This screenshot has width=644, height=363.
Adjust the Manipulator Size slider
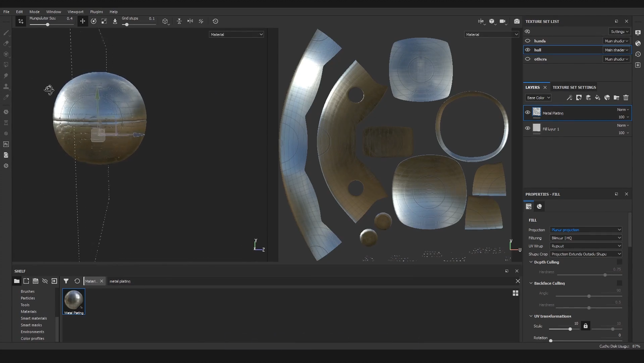click(x=48, y=24)
